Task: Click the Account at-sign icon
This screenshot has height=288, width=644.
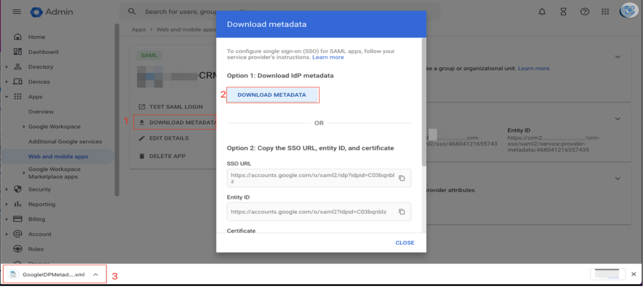Action: [18, 234]
